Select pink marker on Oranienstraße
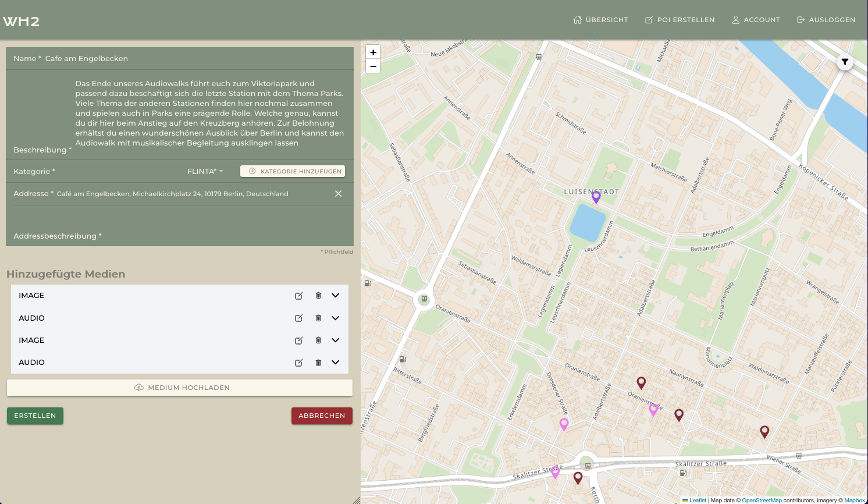This screenshot has height=504, width=868. 653,409
